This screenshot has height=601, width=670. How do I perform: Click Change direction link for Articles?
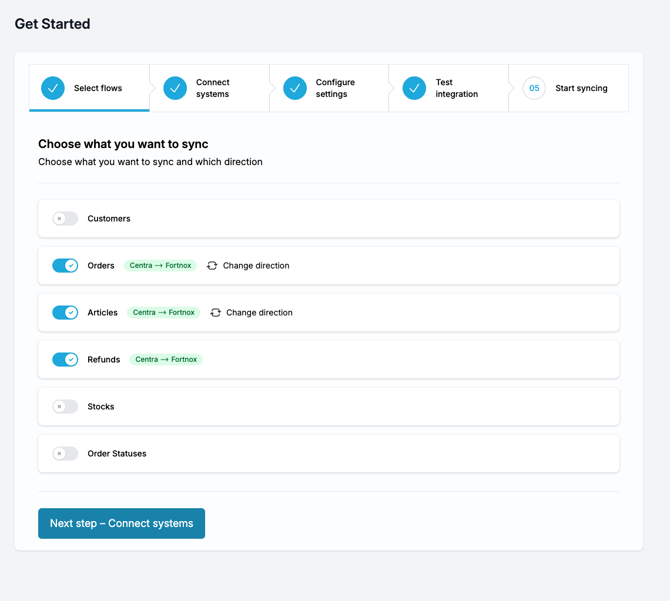pos(259,313)
